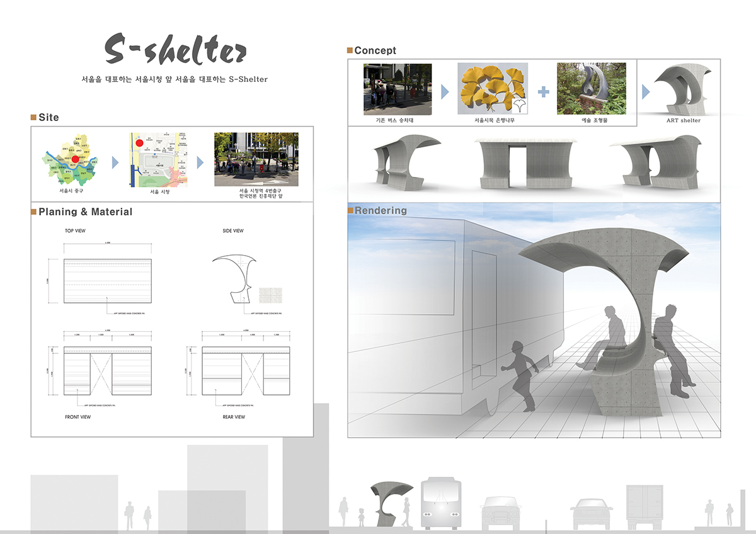
Task: Click the red marker on the City Hall map
Action: click(140, 142)
